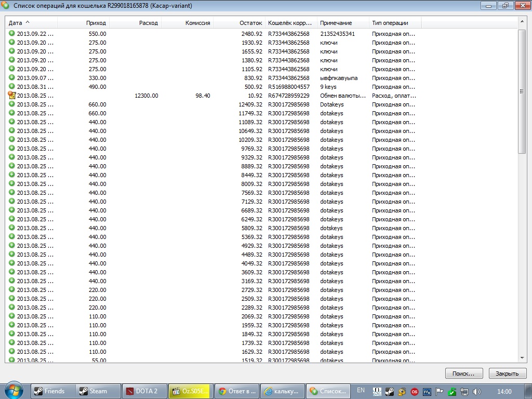This screenshot has height=399, width=532.
Task: Click wallet R674728959229
Action: [289, 96]
